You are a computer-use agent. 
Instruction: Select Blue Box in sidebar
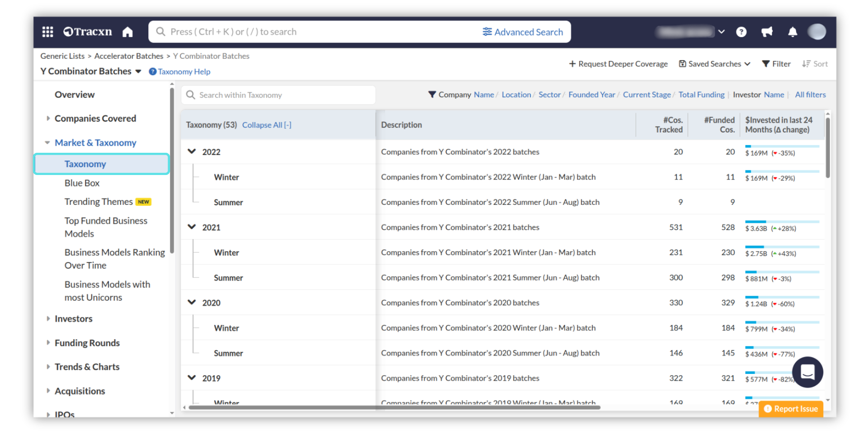(x=82, y=183)
